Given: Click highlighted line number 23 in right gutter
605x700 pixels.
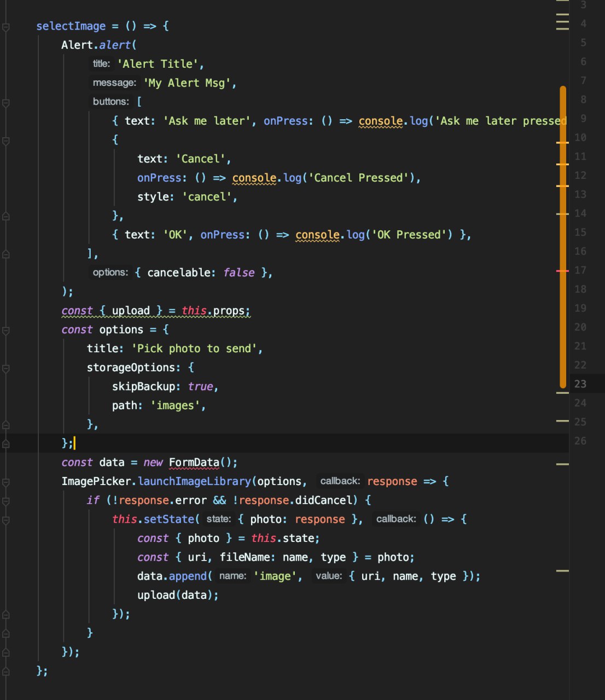Looking at the screenshot, I should coord(580,384).
